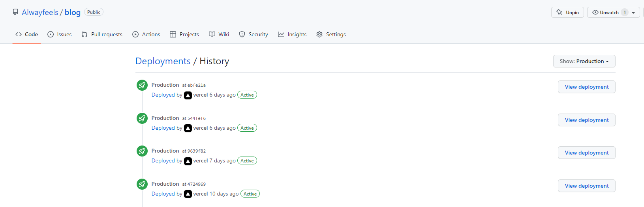Image resolution: width=644 pixels, height=207 pixels.
Task: Open the Security shield tab
Action: (253, 34)
